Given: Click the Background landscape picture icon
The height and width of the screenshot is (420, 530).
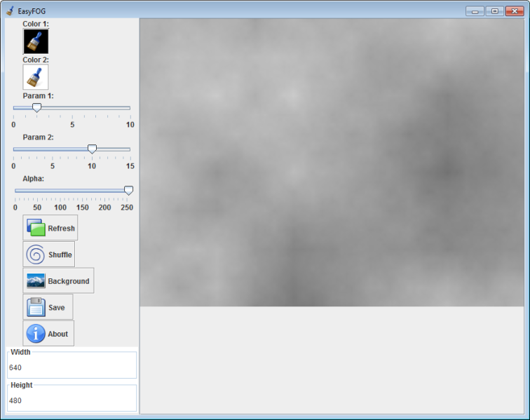Looking at the screenshot, I should point(36,280).
